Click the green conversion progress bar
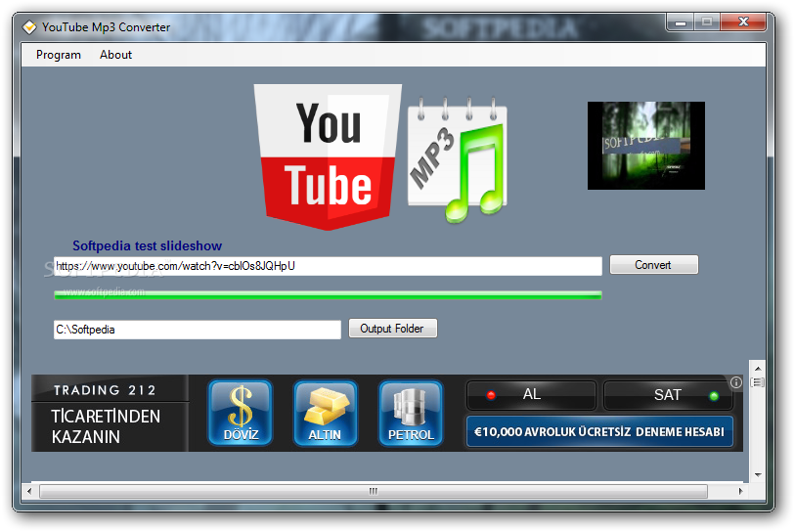The width and height of the screenshot is (795, 532). 328,295
